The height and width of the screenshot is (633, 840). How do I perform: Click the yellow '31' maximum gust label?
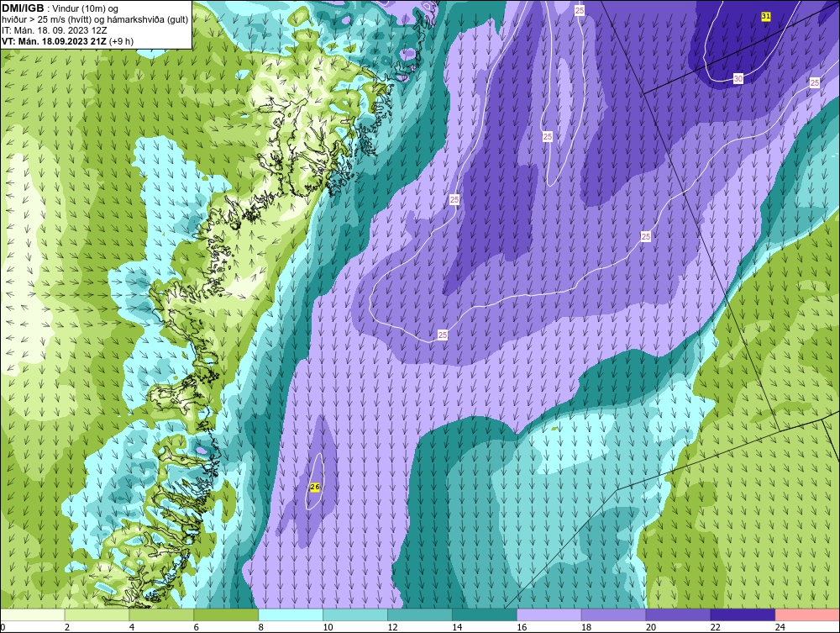click(765, 17)
